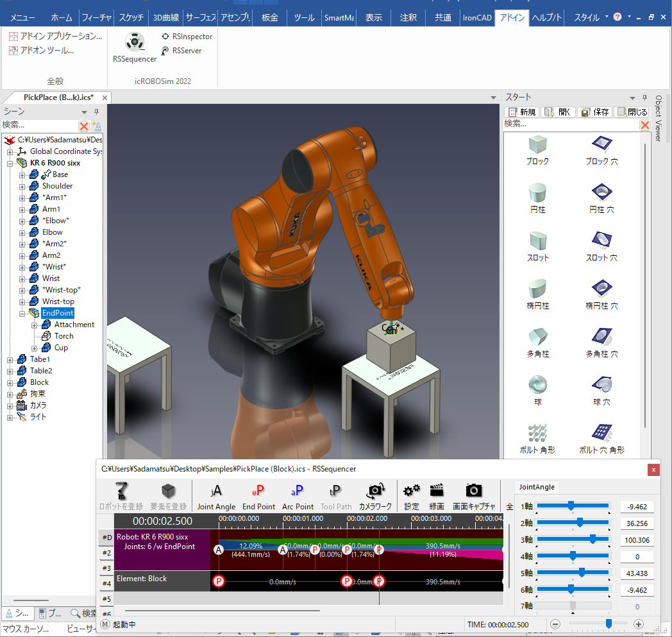Click the 1軸 joint angle value field
Screen dimensions: 672x637
point(637,507)
